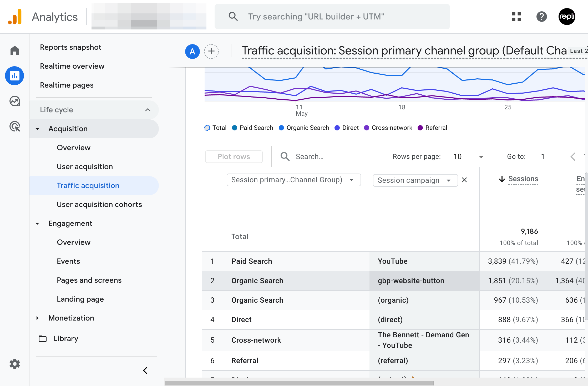Click the All Users 'A' segment badge
Viewport: 588px width, 386px height.
tap(192, 51)
